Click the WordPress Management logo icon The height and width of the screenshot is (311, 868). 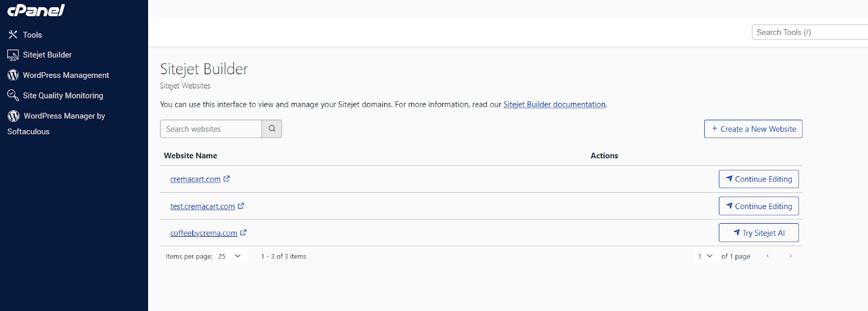[x=13, y=75]
